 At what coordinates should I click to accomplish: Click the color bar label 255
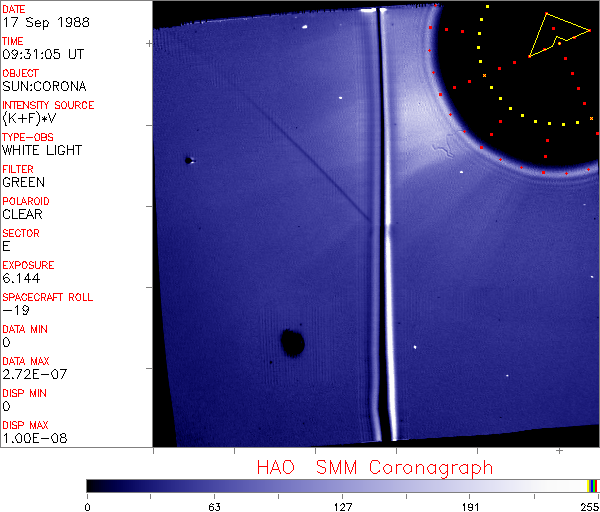[x=589, y=507]
